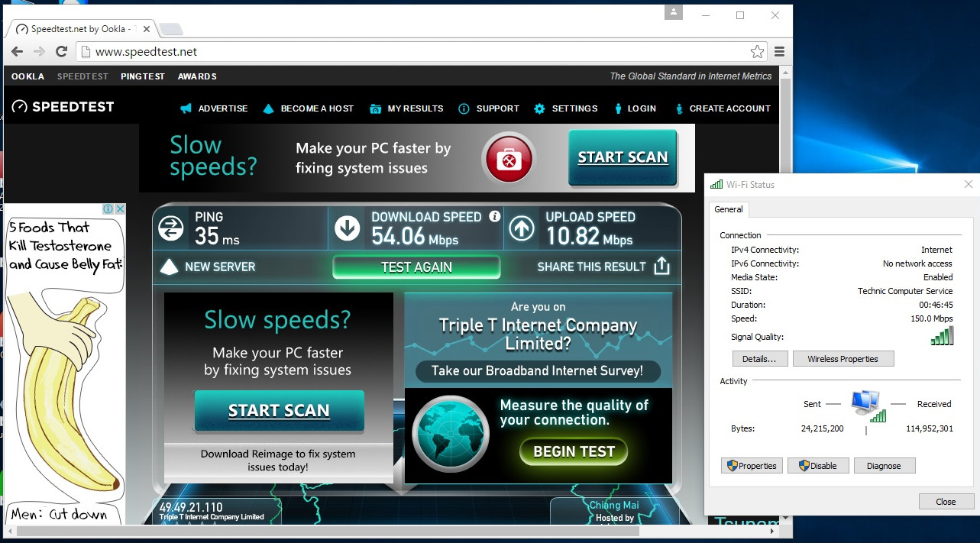980x543 pixels.
Task: Click the Chiang Mai server label
Action: (x=615, y=505)
